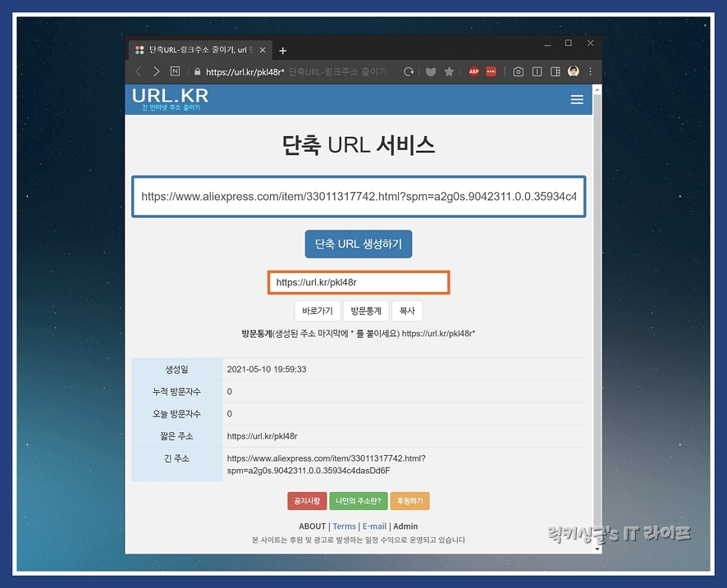Reload the page with the refresh icon
Viewport: 727px width, 588px height.
408,71
